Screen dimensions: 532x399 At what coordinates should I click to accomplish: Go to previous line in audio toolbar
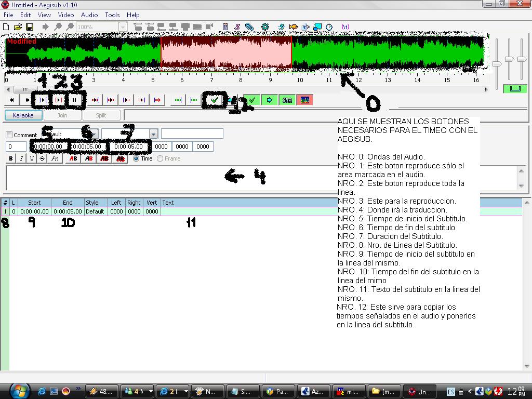12,100
